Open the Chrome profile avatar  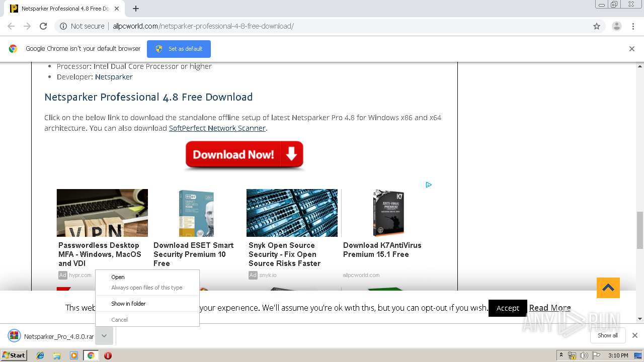[617, 26]
